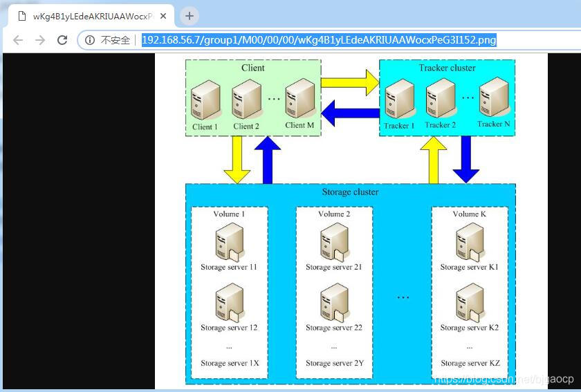Click the Client M server icon

300,97
